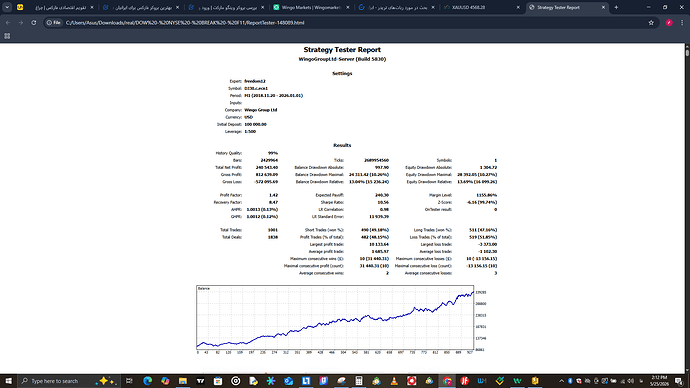
Task: Click the History Quality value 99%
Action: click(x=273, y=153)
